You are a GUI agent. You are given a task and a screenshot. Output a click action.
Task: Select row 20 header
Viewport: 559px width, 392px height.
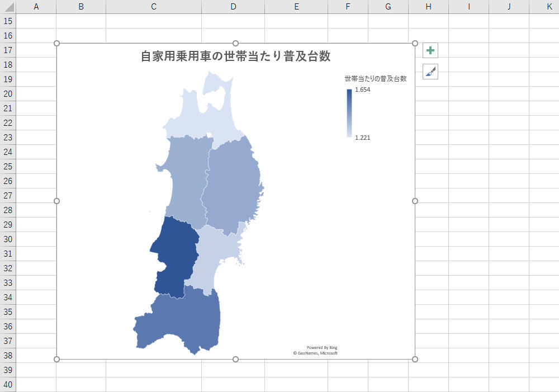[x=8, y=94]
